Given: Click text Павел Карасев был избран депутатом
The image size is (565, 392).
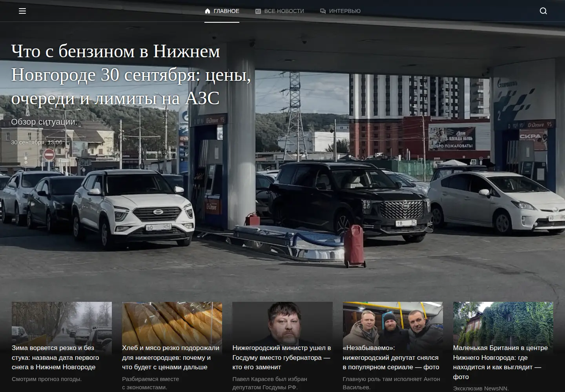Looking at the screenshot, I should (x=270, y=383).
